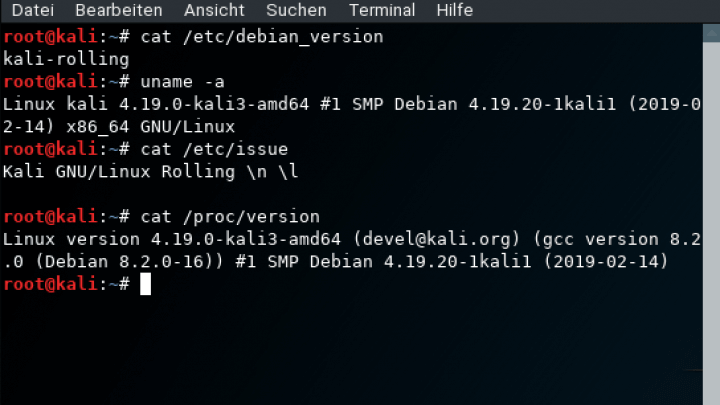
Task: Open the Hilfe menu
Action: 455,10
